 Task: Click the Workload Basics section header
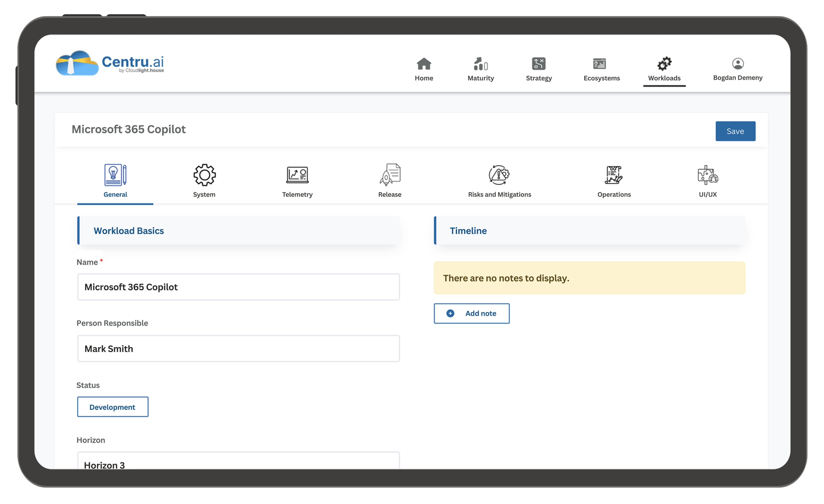click(239, 230)
